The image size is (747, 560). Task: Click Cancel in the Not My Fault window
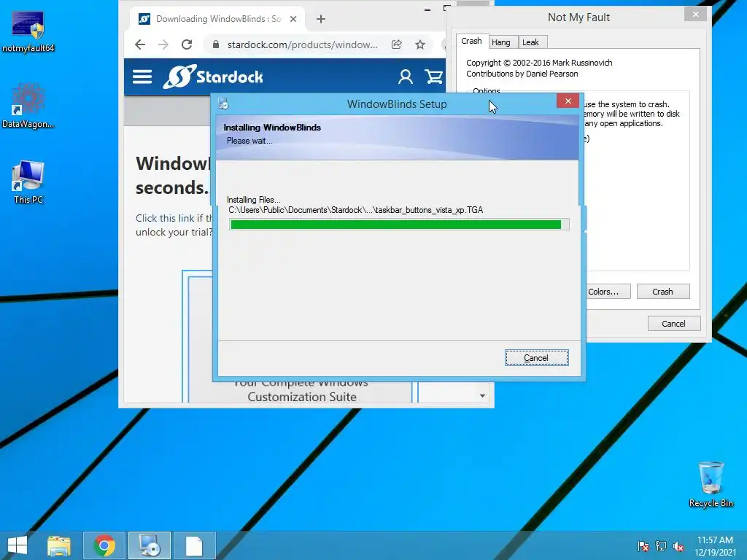[x=673, y=324]
